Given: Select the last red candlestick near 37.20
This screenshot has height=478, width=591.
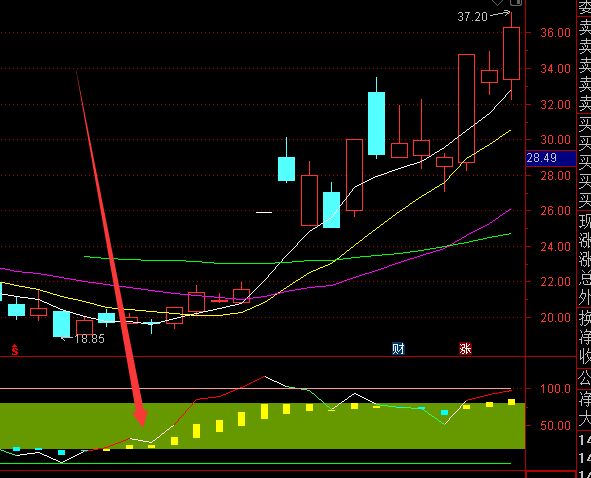Looking at the screenshot, I should pyautogui.click(x=511, y=54).
